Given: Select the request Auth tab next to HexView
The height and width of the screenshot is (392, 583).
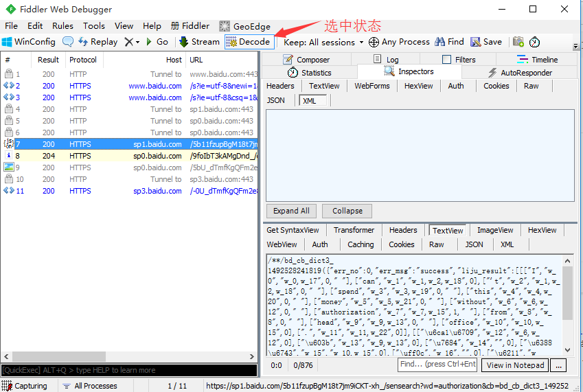Looking at the screenshot, I should click(x=456, y=86).
